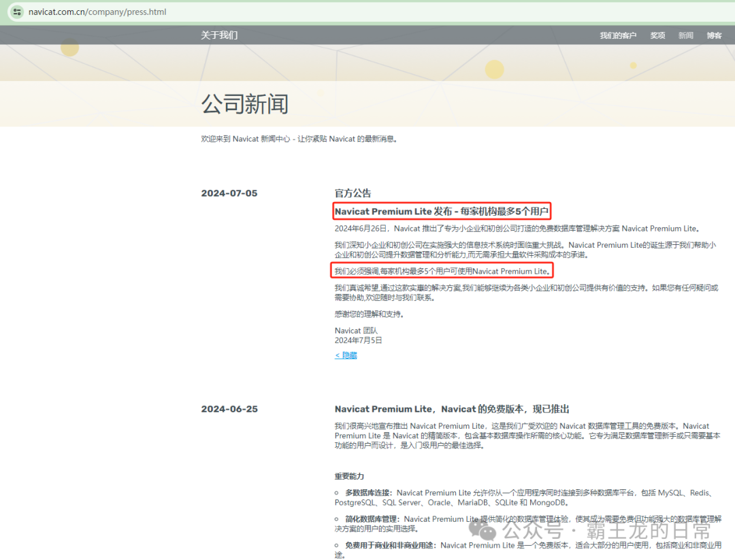
Task: Open 我们的客户 nav item
Action: pos(618,35)
